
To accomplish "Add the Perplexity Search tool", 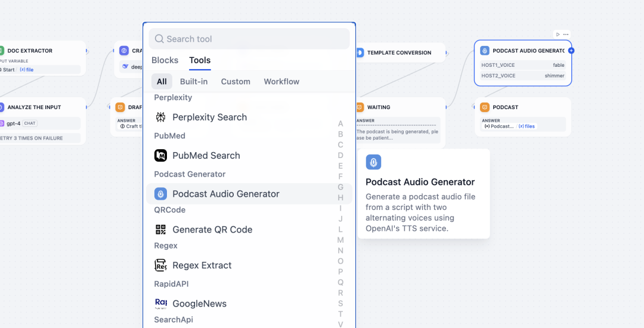I will pos(249,117).
